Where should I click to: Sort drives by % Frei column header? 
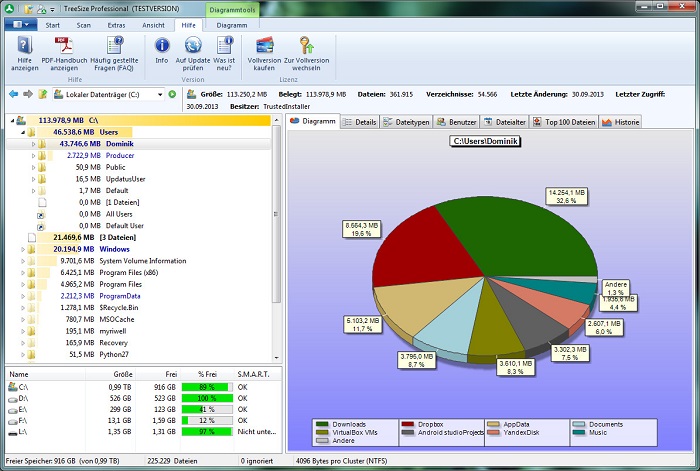coord(207,374)
